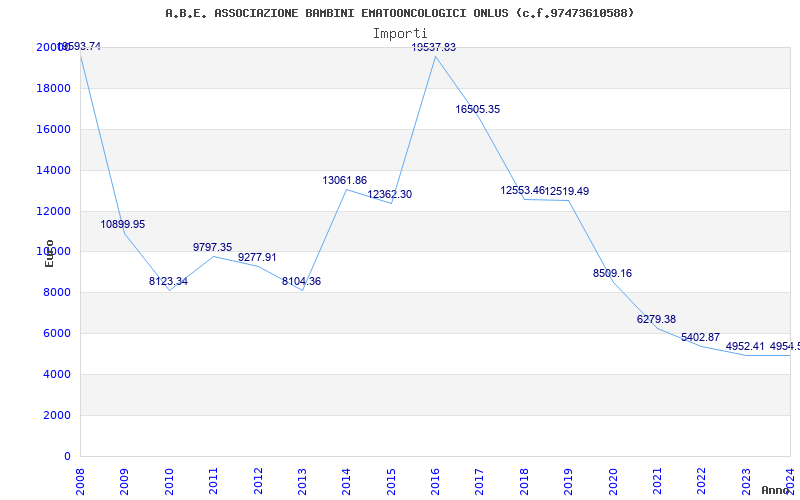Click the 'Euro' y-axis title
This screenshot has width=800, height=500.
pyautogui.click(x=49, y=253)
